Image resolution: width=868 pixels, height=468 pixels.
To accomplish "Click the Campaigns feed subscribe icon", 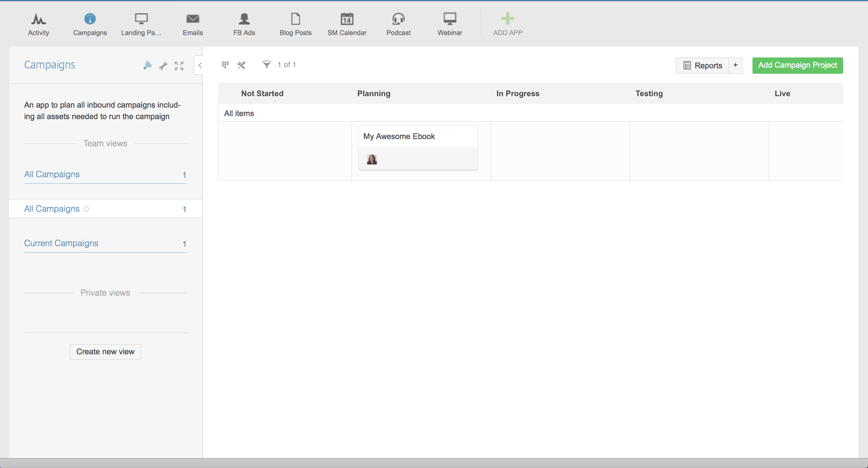I will pos(147,65).
